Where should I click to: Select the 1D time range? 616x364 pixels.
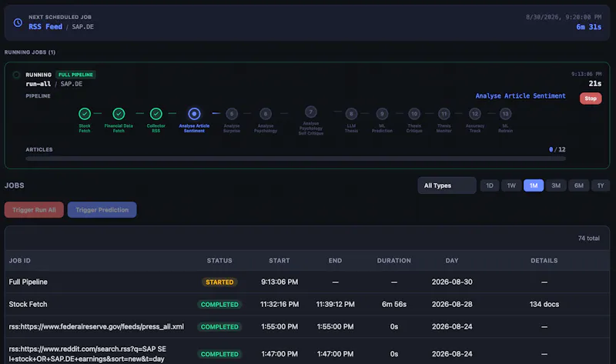point(490,185)
